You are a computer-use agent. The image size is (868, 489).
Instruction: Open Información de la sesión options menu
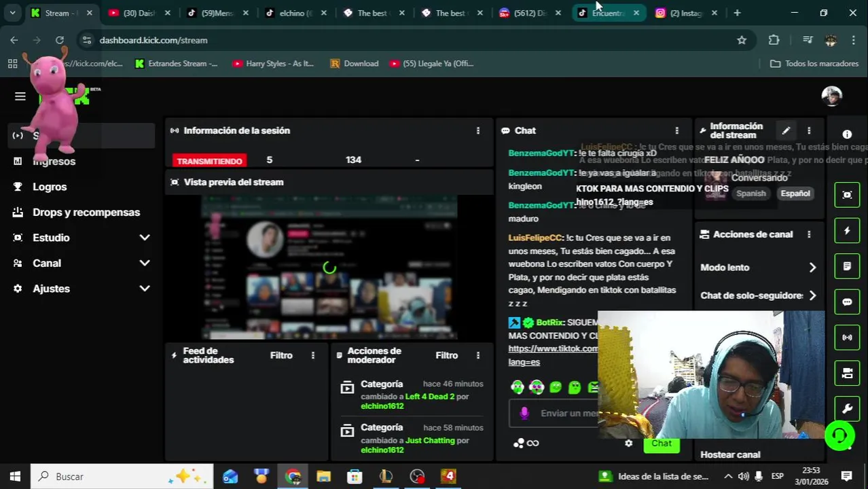[x=478, y=130]
